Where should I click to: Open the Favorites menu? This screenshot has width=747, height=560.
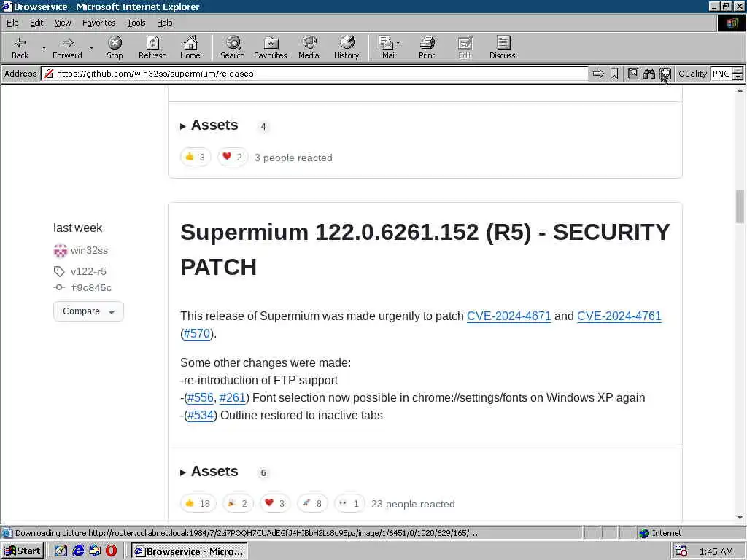click(99, 23)
